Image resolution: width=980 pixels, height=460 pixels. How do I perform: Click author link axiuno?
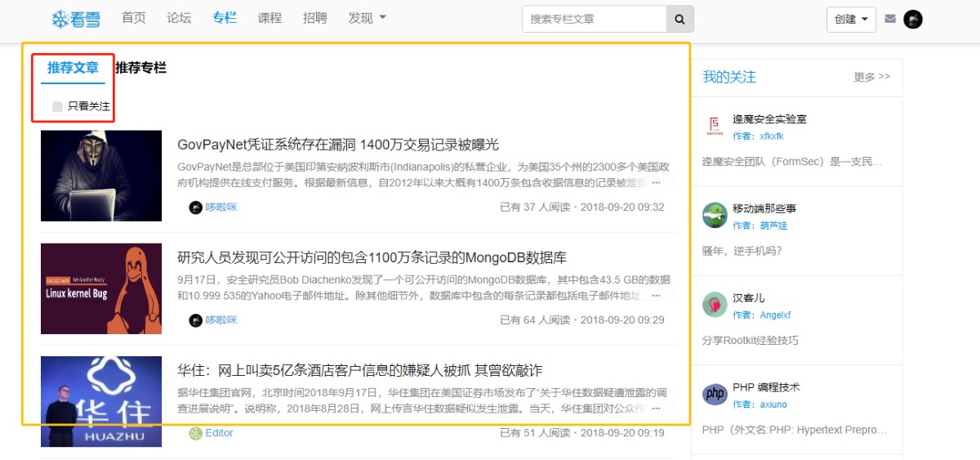773,404
